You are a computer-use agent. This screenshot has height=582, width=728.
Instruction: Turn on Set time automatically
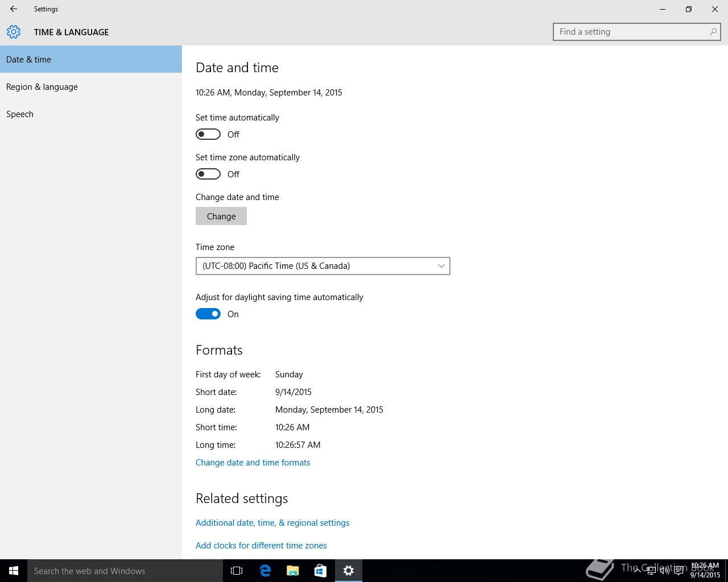pyautogui.click(x=208, y=134)
